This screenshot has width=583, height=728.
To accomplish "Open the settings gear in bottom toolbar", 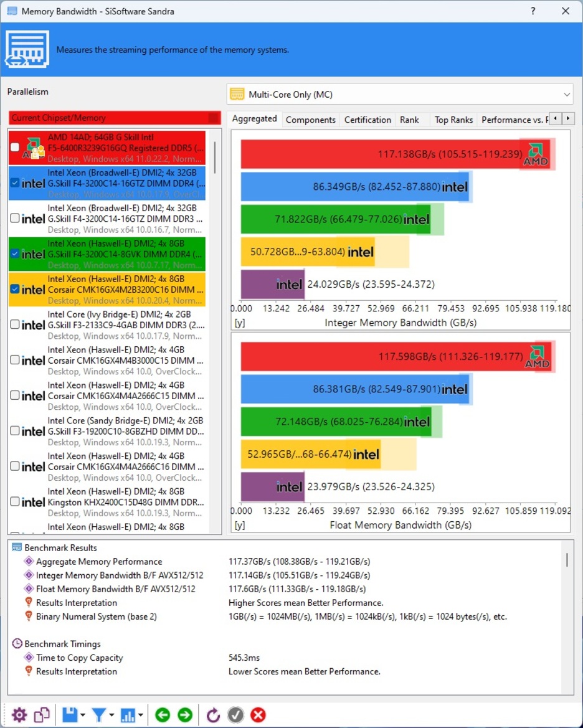I will coord(19,714).
